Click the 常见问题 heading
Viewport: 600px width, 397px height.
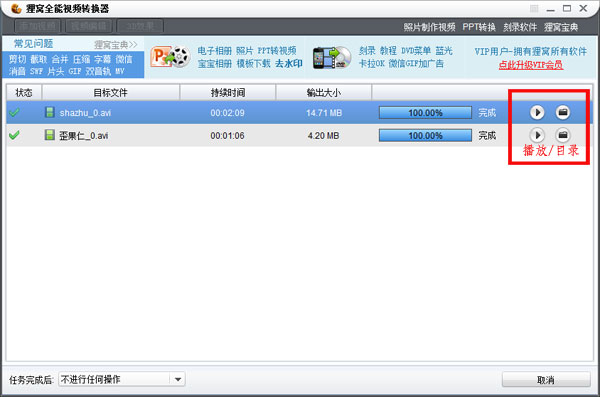(33, 44)
